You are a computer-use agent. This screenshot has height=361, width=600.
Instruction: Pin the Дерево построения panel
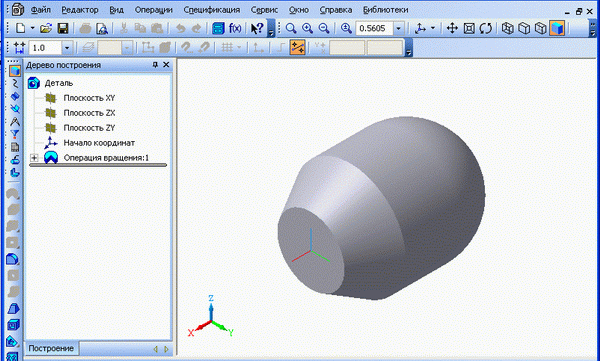155,65
